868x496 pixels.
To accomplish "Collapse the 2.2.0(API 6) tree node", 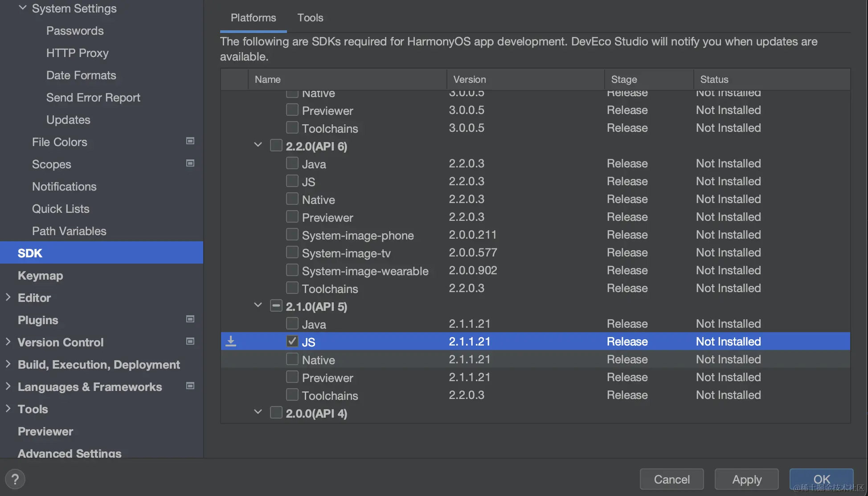I will pyautogui.click(x=258, y=145).
